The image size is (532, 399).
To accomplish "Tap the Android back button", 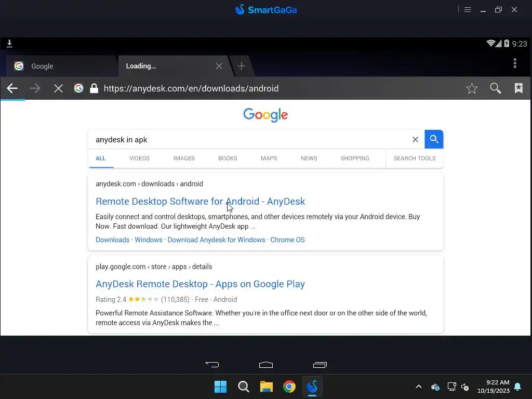I will 212,365.
